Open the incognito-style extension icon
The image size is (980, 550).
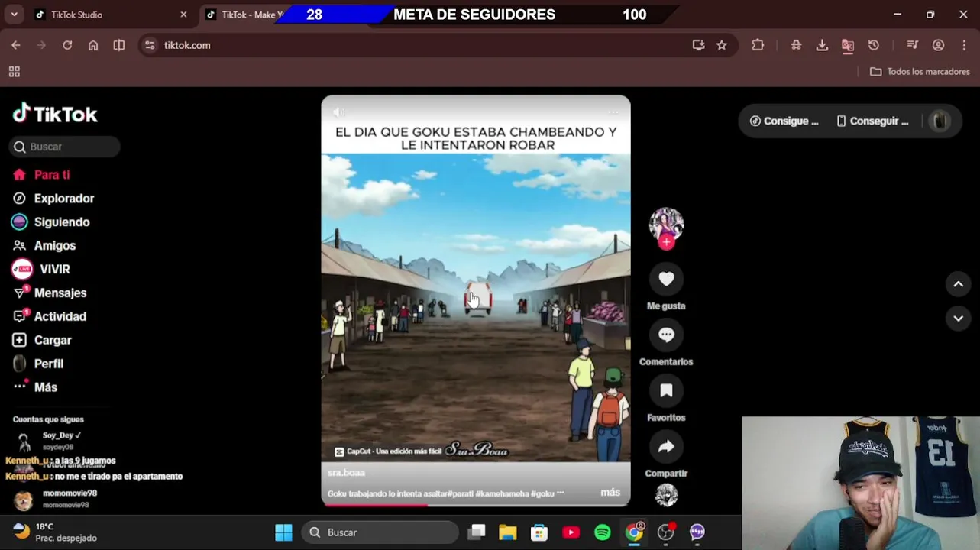point(796,45)
